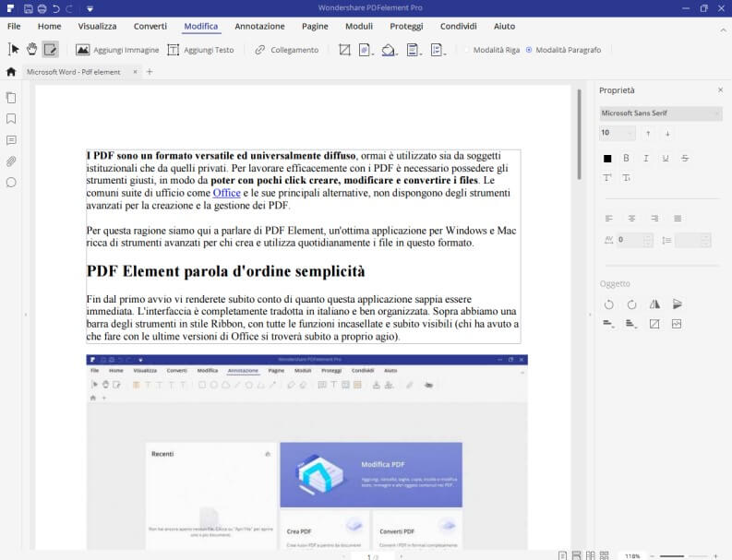Toggle bold formatting

coord(626,158)
